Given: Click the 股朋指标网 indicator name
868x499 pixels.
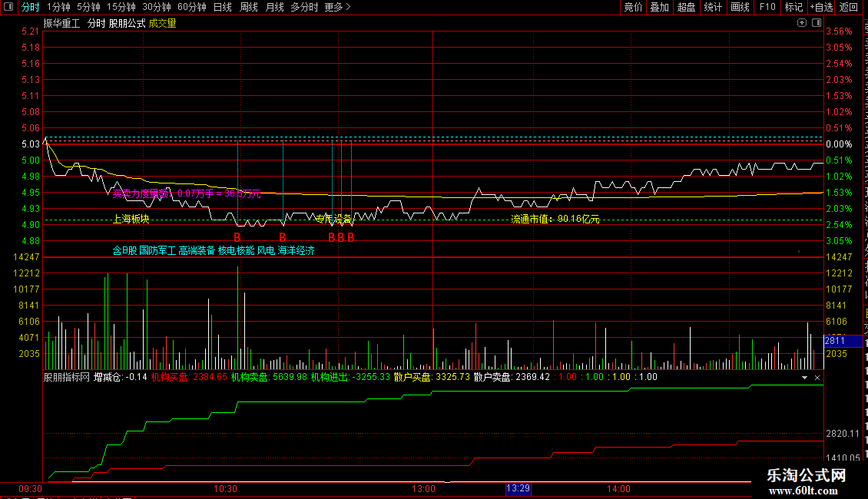Looking at the screenshot, I should click(x=66, y=377).
